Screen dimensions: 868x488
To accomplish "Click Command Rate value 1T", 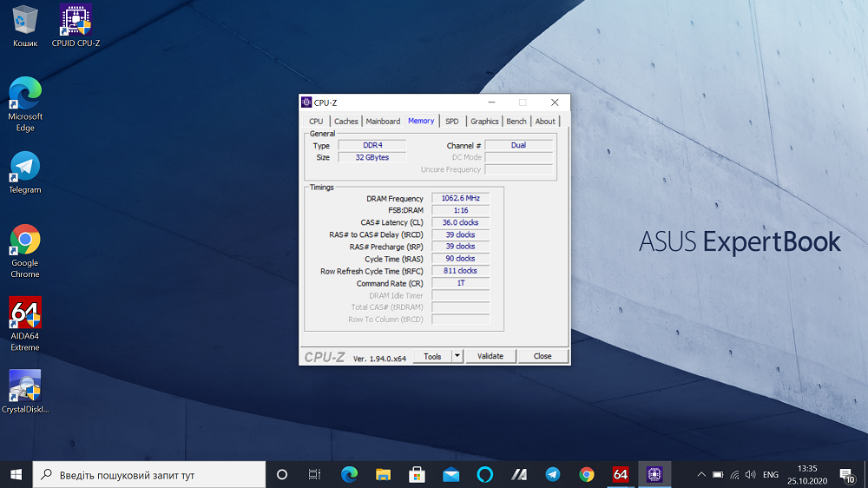I will tap(461, 283).
